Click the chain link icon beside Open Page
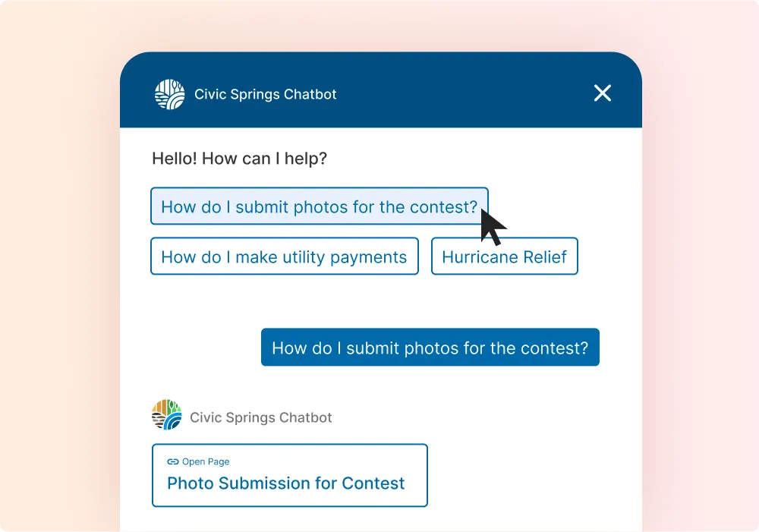The height and width of the screenshot is (532, 759). point(173,461)
